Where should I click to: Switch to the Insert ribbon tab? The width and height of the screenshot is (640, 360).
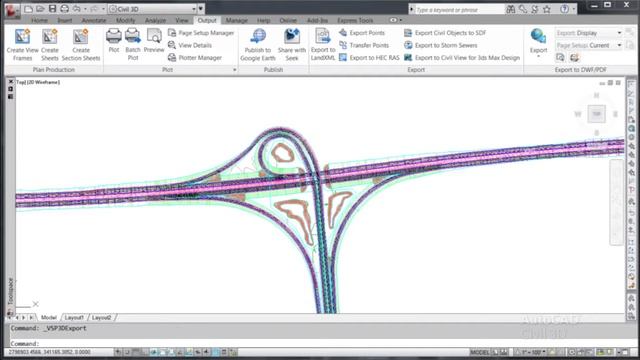point(64,20)
